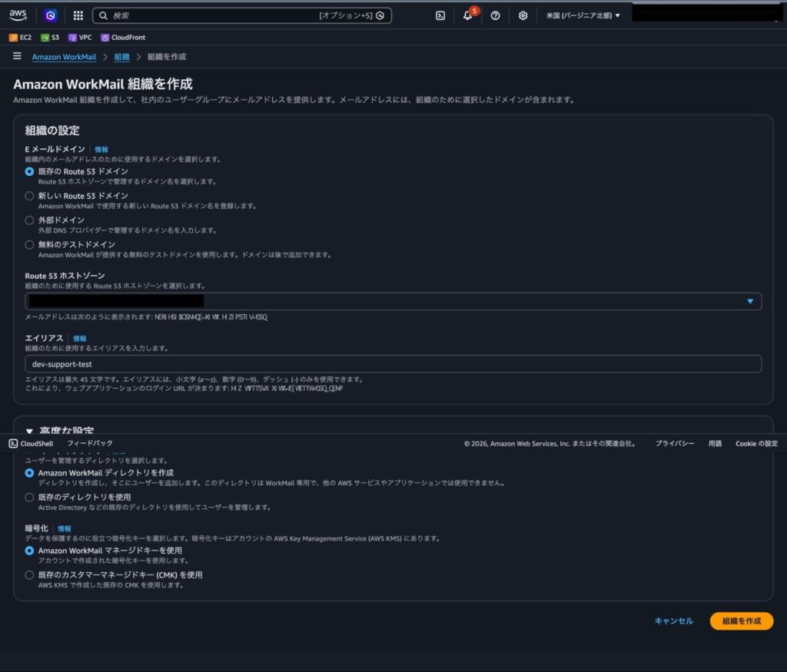Open the region selector 米国 (バージニア北部)

click(583, 15)
